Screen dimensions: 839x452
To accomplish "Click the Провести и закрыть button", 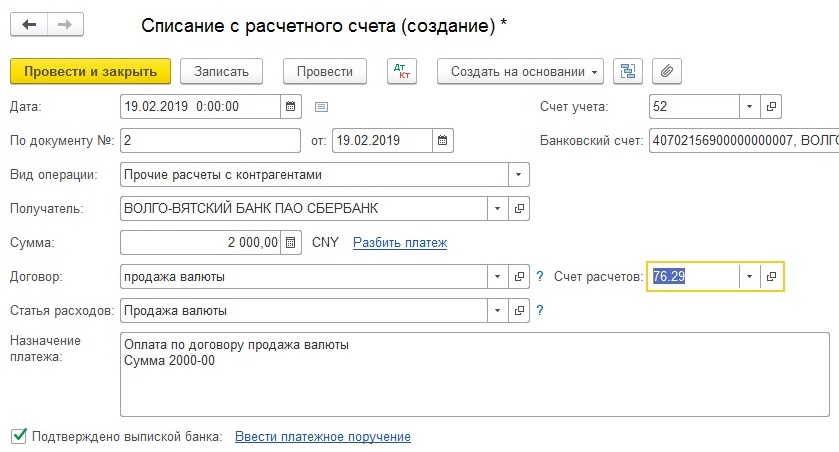I will [90, 72].
